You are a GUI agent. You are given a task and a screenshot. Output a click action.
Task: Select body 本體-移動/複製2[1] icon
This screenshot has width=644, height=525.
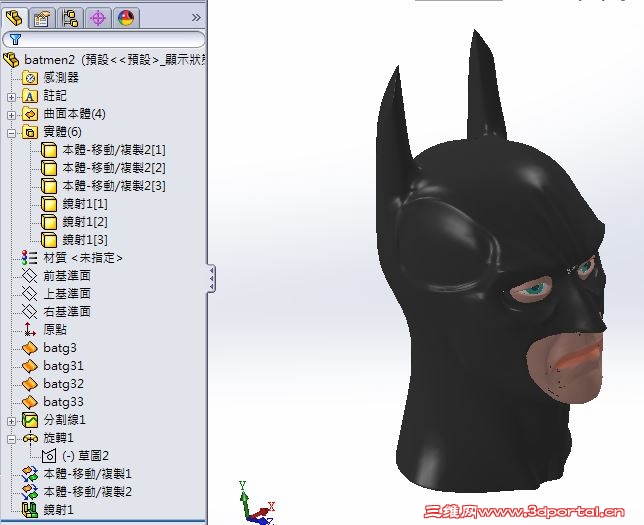(x=49, y=150)
